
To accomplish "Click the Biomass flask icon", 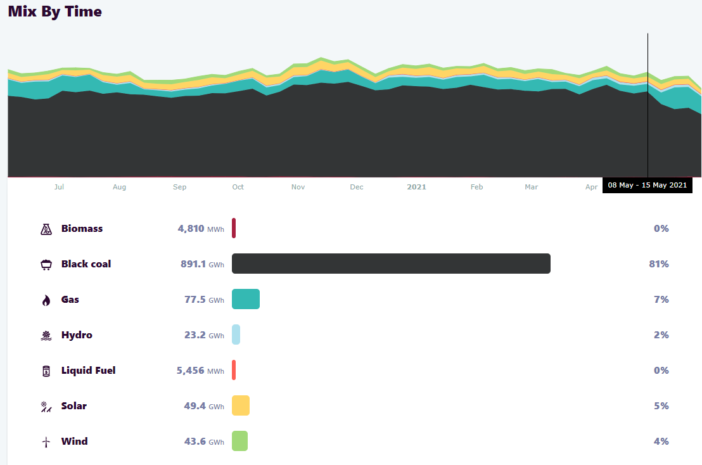I will pos(46,229).
